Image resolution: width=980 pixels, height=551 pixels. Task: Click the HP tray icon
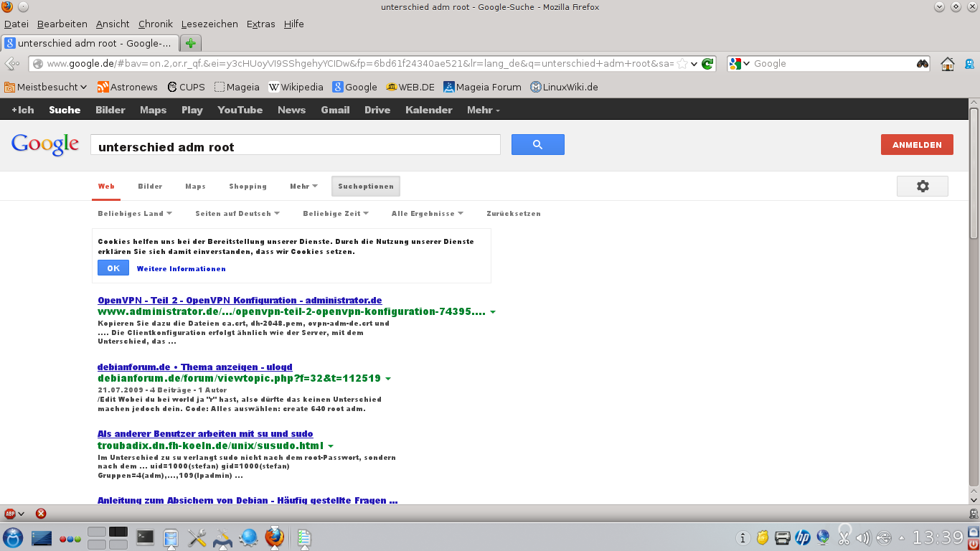point(803,537)
